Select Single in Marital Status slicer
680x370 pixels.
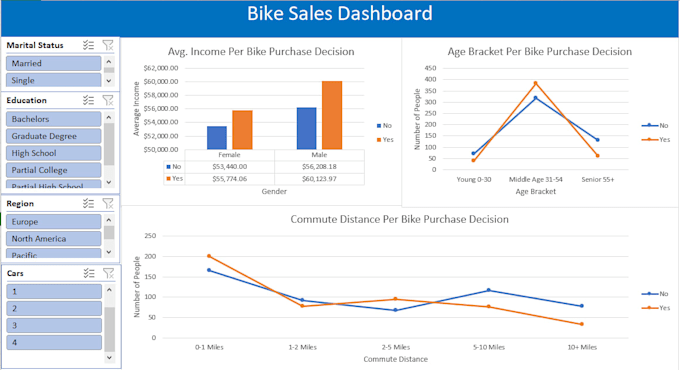tap(54, 80)
